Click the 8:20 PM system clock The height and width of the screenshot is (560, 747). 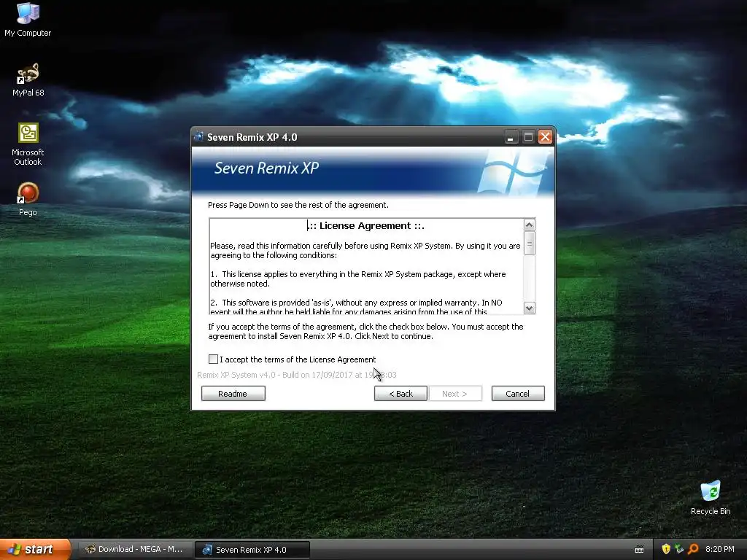(x=719, y=549)
